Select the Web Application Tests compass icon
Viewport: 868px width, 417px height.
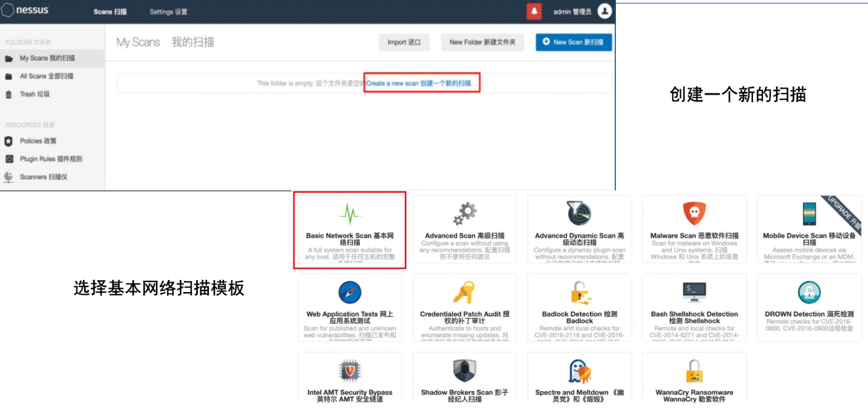[x=349, y=293]
